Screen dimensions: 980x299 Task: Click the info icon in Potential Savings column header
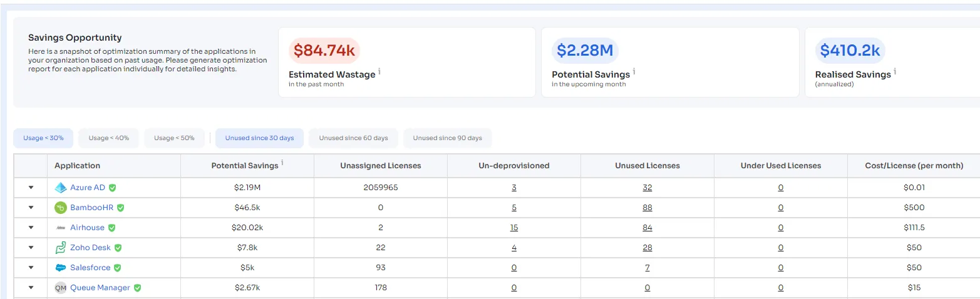[x=282, y=163]
